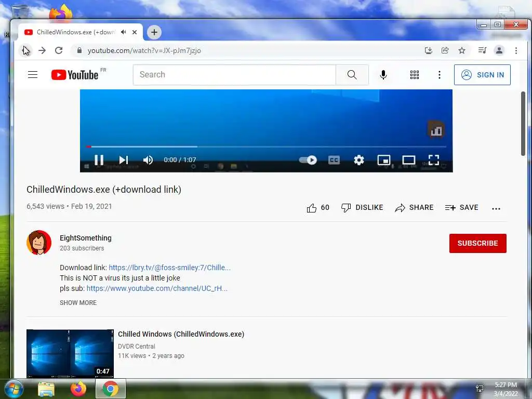
Task: Go back using the browser back arrow
Action: click(x=26, y=50)
